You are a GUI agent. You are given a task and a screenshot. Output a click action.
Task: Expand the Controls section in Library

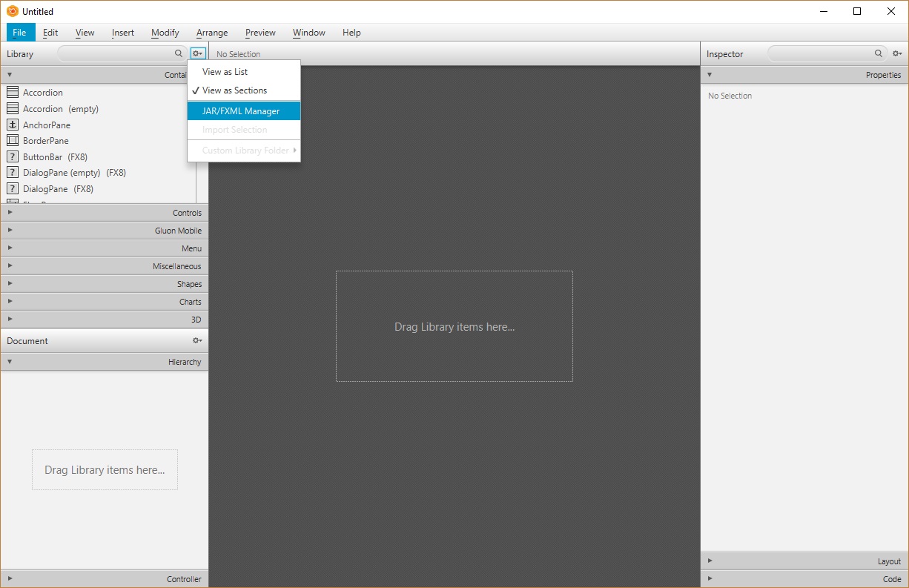tap(105, 213)
